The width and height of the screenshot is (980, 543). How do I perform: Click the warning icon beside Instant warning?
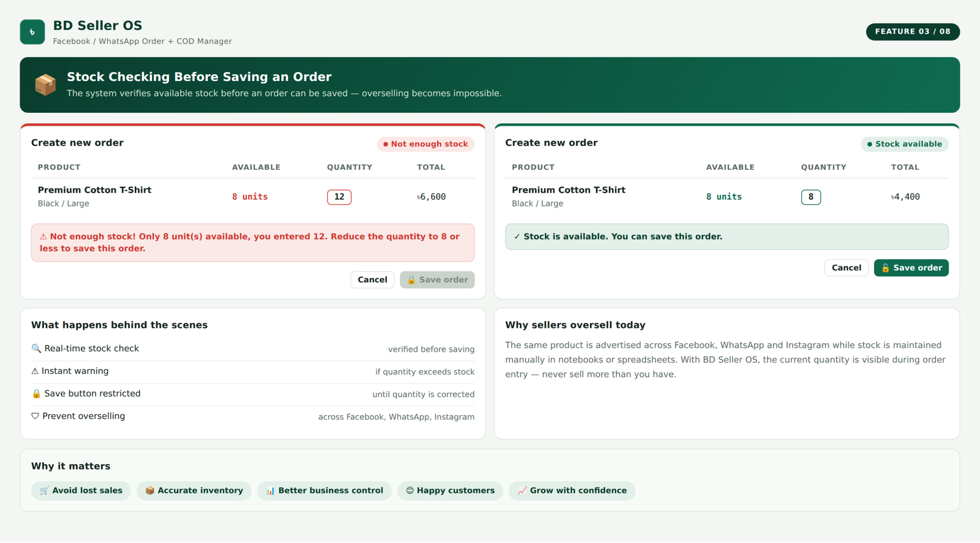click(35, 371)
